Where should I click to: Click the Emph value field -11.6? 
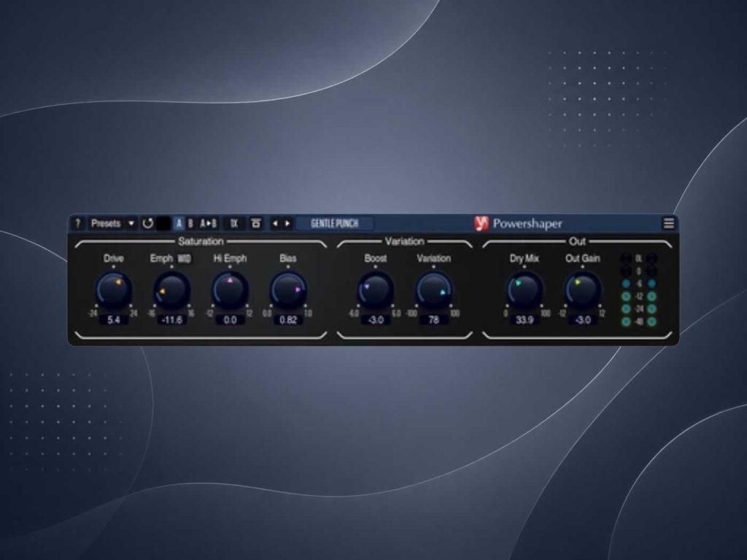[172, 319]
